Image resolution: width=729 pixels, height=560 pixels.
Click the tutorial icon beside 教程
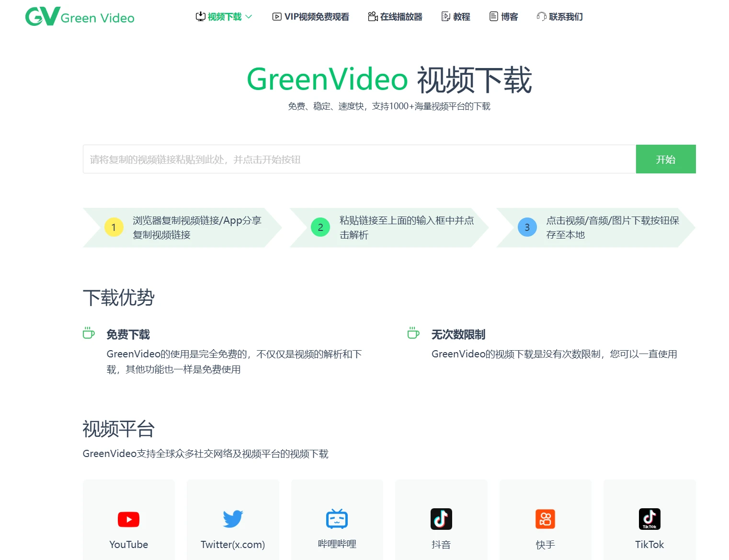click(446, 17)
